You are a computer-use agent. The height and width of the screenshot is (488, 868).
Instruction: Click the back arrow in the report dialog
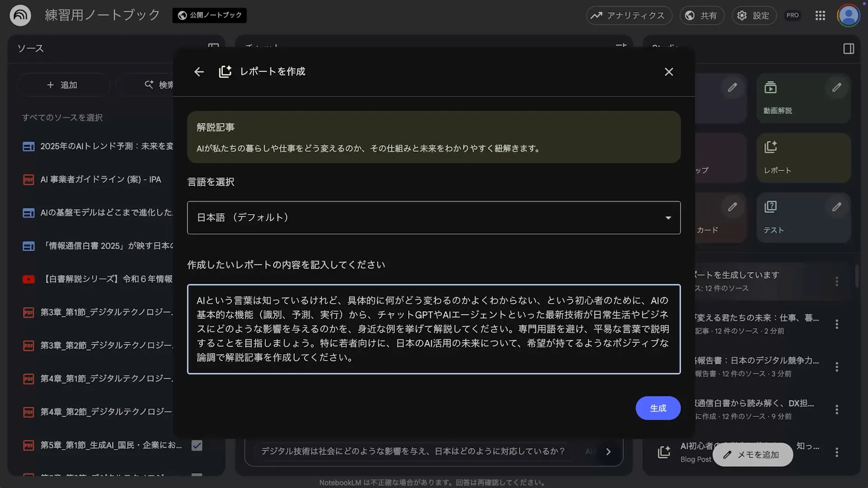click(x=199, y=72)
